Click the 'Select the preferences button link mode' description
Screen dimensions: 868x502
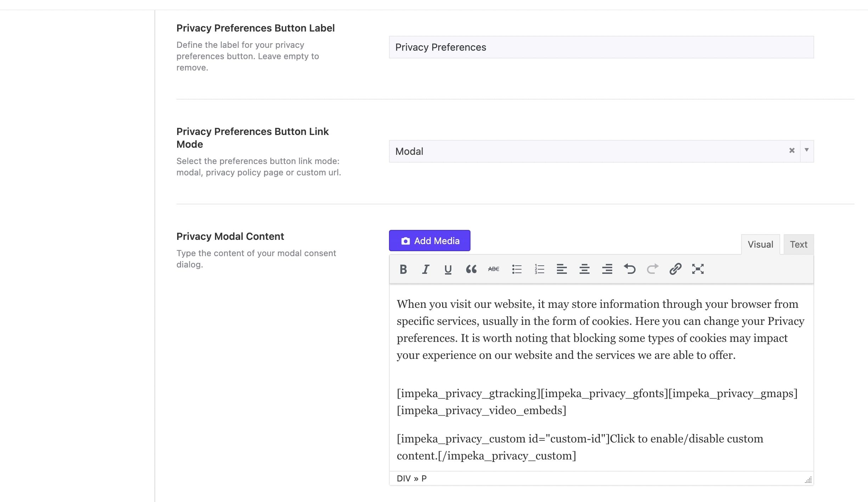click(x=259, y=167)
